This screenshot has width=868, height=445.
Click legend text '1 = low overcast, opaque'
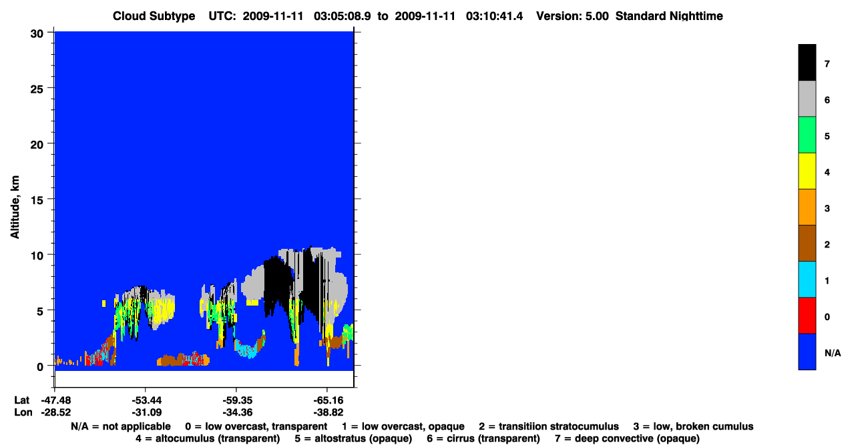[x=403, y=426]
